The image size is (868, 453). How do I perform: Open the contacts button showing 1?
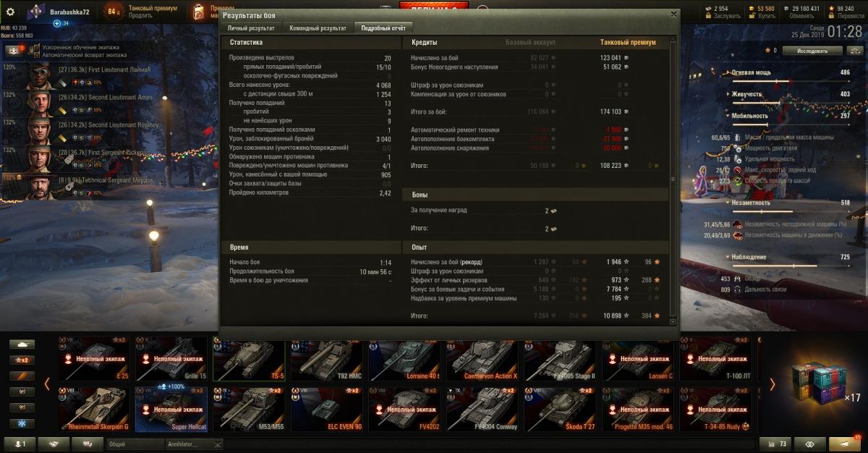[20, 444]
